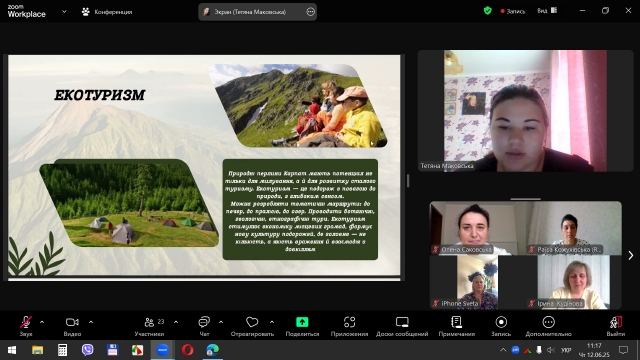Viewport: 640px width, 360px height.
Task: Open the Вид view layout menu
Action: [x=547, y=11]
